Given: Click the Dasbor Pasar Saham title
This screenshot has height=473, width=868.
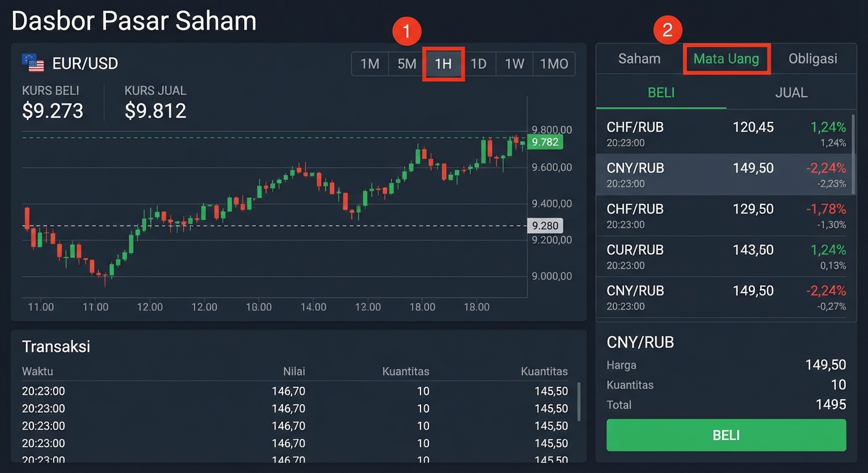Looking at the screenshot, I should [134, 22].
